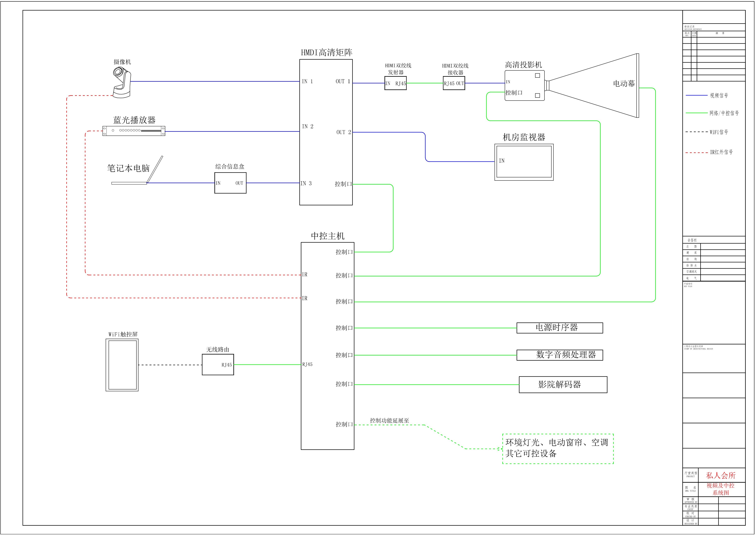Select the RJ45 port on 中控主机
The image size is (756, 535).
click(307, 365)
